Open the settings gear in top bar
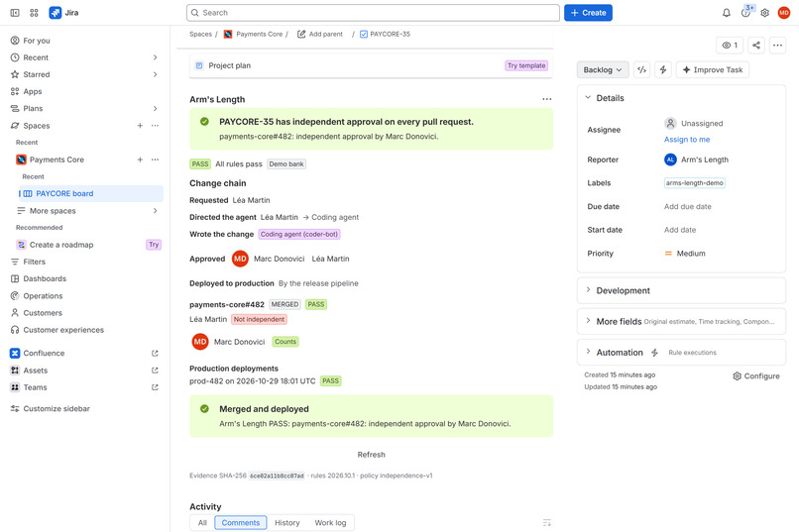 765,13
